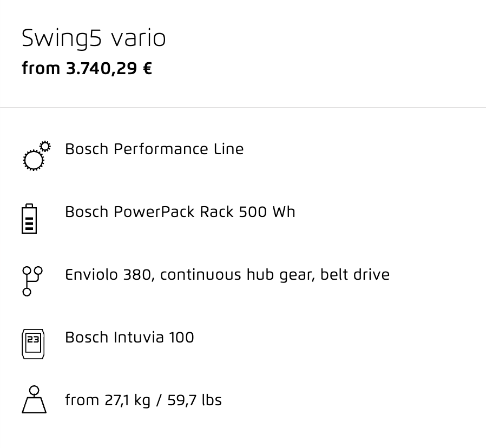Open the Swing5 vario title
486x448 pixels.
(x=94, y=38)
